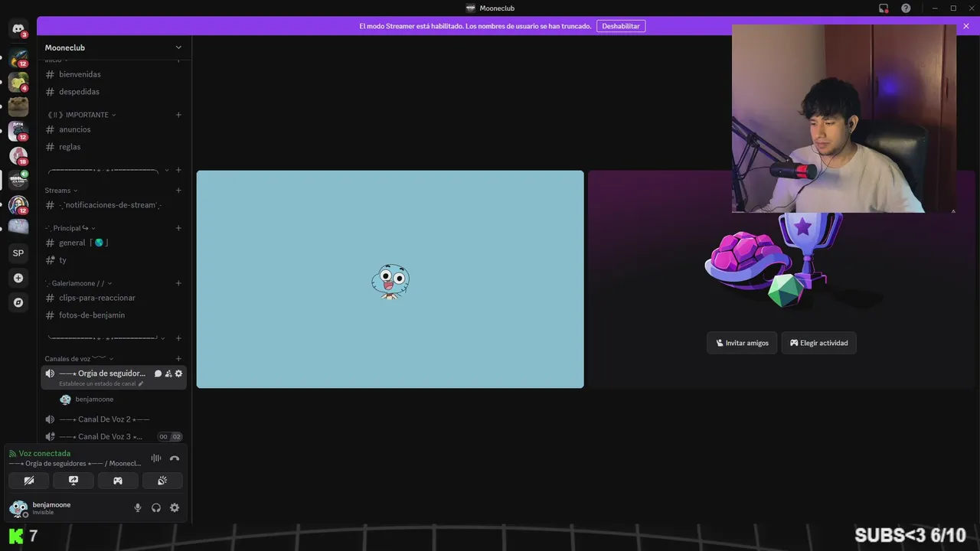Open noise suppression waveform icon
Screen dimensions: 980x551
coord(156,458)
